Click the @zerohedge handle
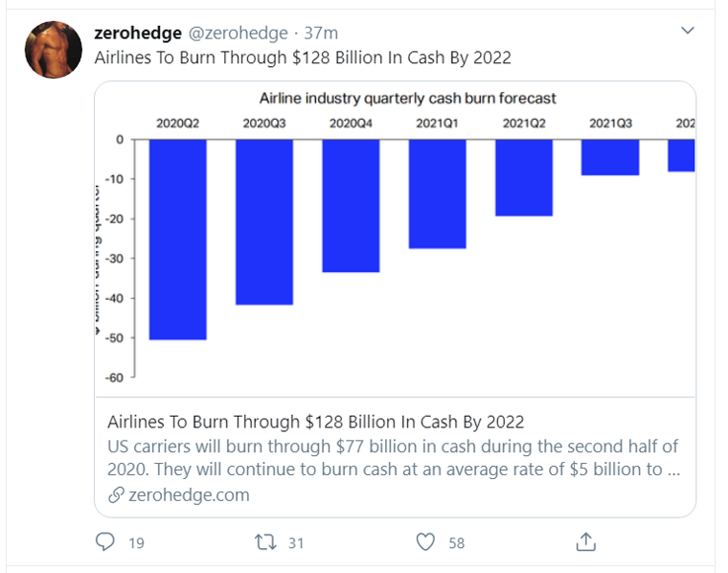 (238, 34)
